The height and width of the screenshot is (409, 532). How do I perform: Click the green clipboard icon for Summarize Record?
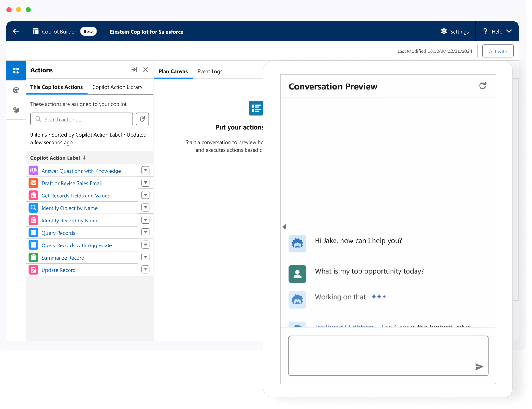coord(33,257)
